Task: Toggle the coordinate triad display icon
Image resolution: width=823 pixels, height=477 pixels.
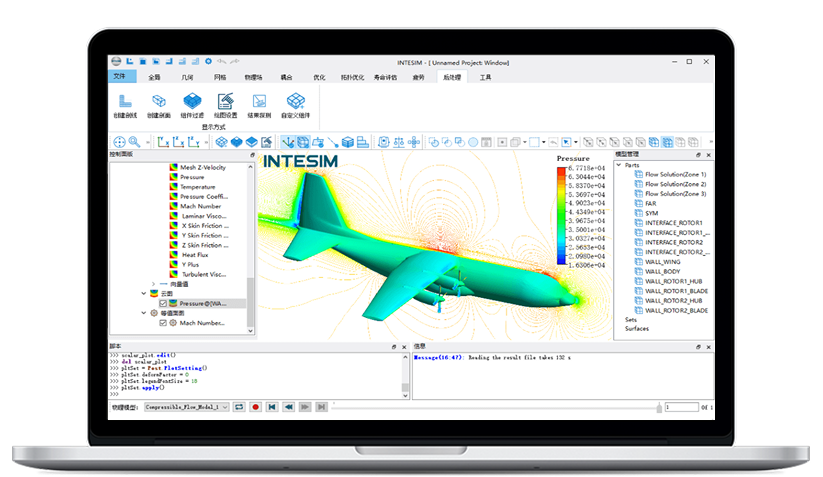Action: (288, 142)
